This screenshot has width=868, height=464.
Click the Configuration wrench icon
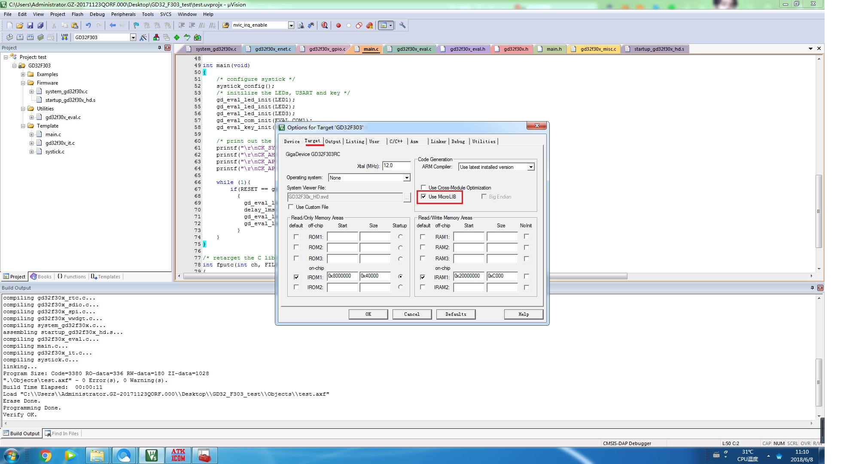pyautogui.click(x=402, y=25)
